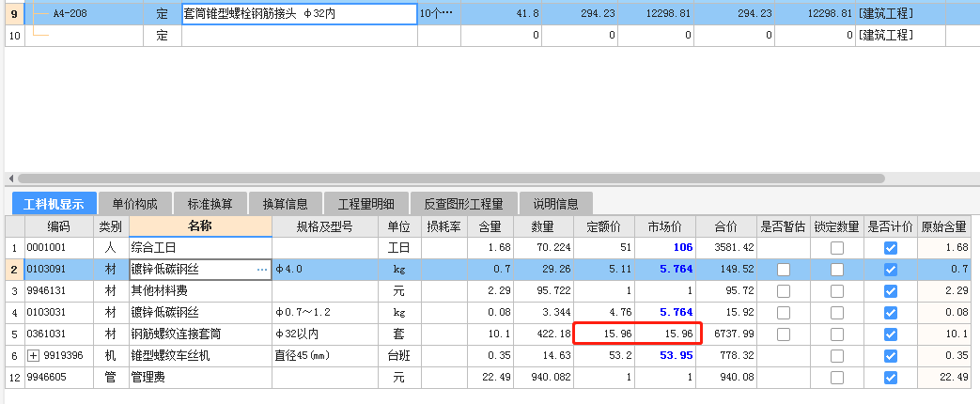Lock quantity for the φ0.7~1.2 钢丝 row
Image resolution: width=980 pixels, height=404 pixels.
[x=837, y=313]
